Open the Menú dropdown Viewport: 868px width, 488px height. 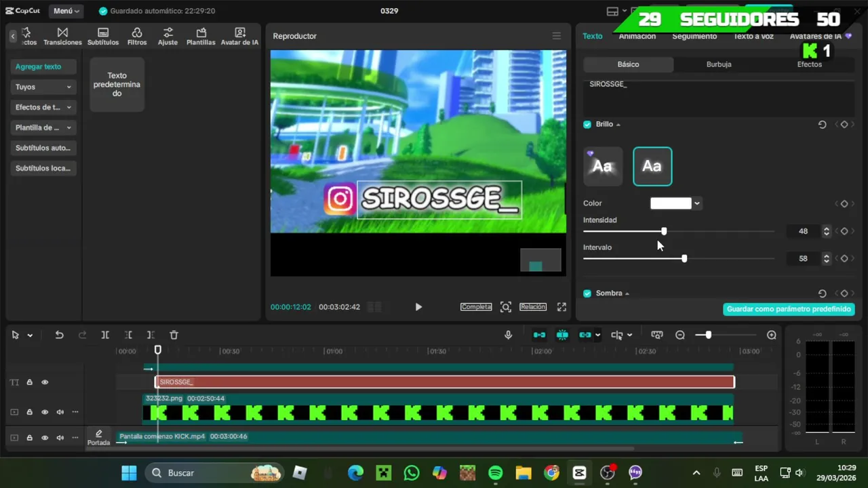click(x=66, y=11)
